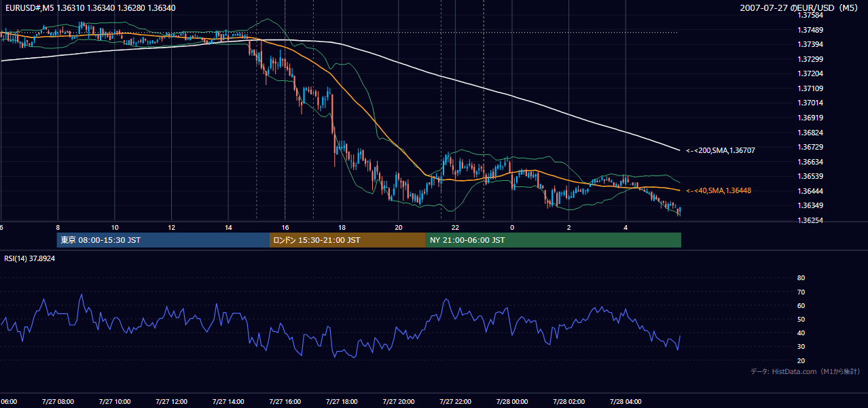Click price axis value 1.36824
Image resolution: width=868 pixels, height=408 pixels.
click(x=810, y=133)
